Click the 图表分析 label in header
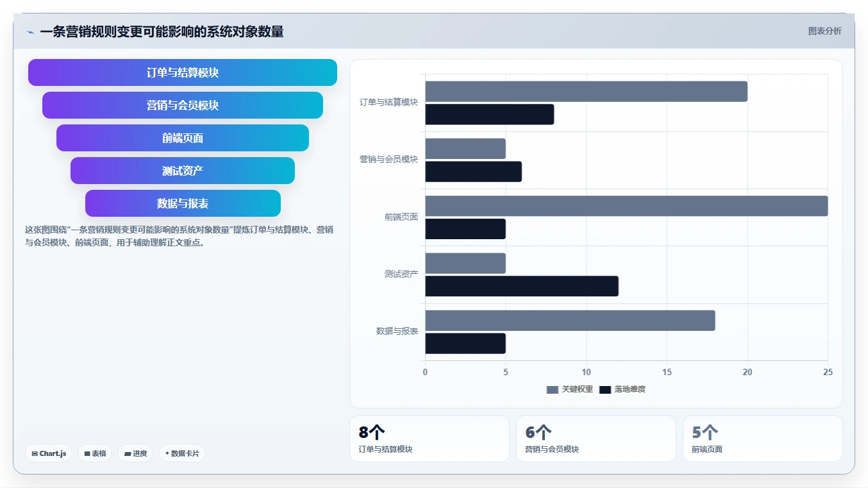Screen dimensions: 868x488 (x=824, y=31)
